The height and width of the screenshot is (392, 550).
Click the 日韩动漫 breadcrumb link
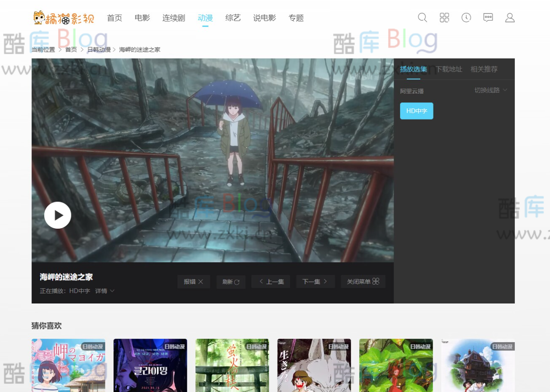click(x=99, y=49)
